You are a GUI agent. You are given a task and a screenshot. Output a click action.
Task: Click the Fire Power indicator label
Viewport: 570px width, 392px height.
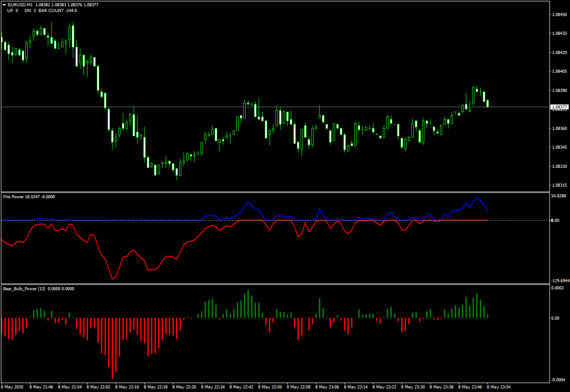tap(14, 196)
